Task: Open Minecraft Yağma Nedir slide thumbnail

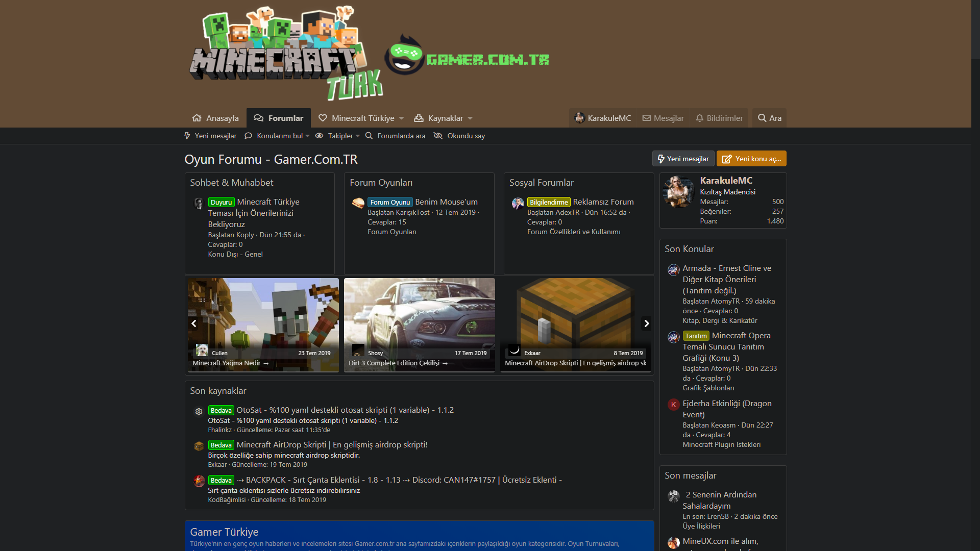Action: (263, 325)
